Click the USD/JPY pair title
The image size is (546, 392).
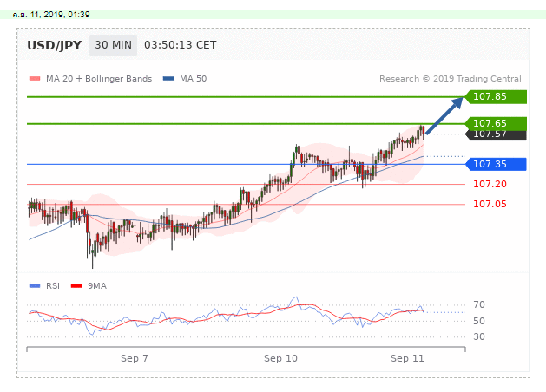[x=55, y=45]
